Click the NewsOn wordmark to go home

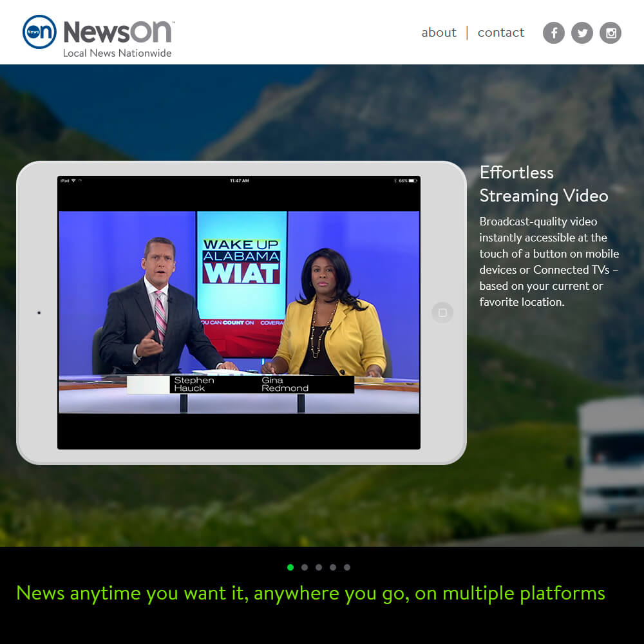[x=119, y=32]
